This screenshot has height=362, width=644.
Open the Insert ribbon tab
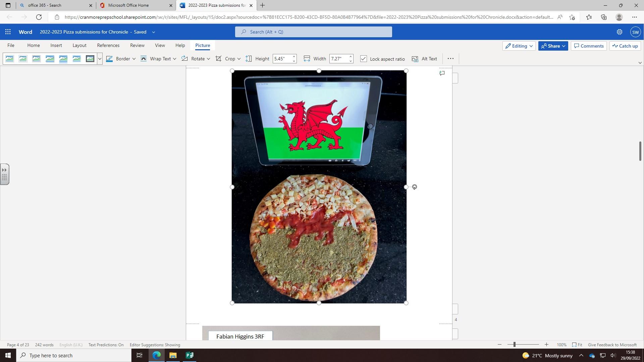(56, 45)
